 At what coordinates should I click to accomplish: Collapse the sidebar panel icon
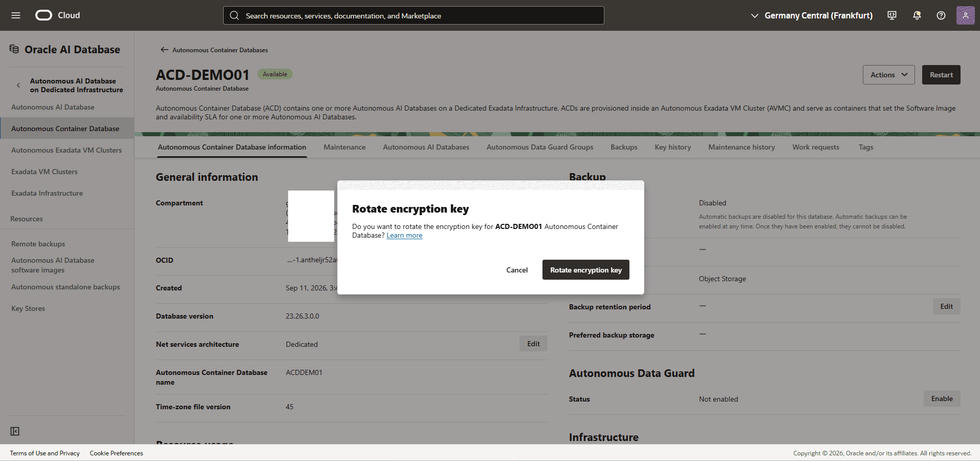tap(15, 431)
